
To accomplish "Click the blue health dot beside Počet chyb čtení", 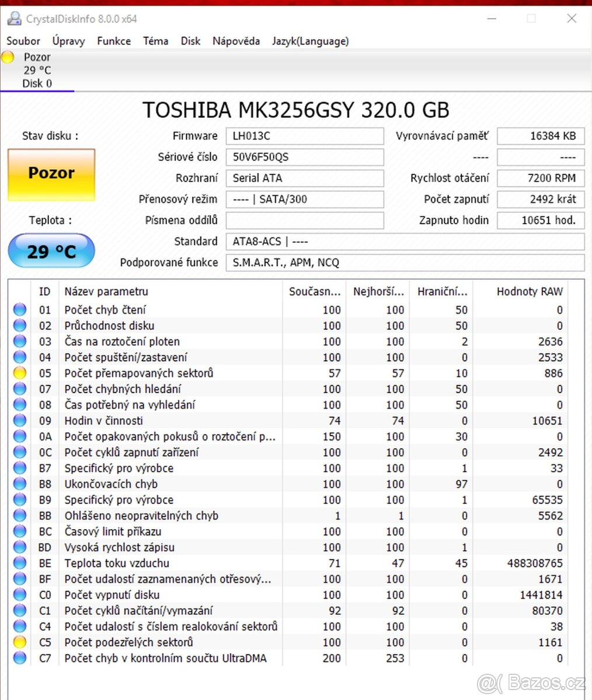I will 19,309.
